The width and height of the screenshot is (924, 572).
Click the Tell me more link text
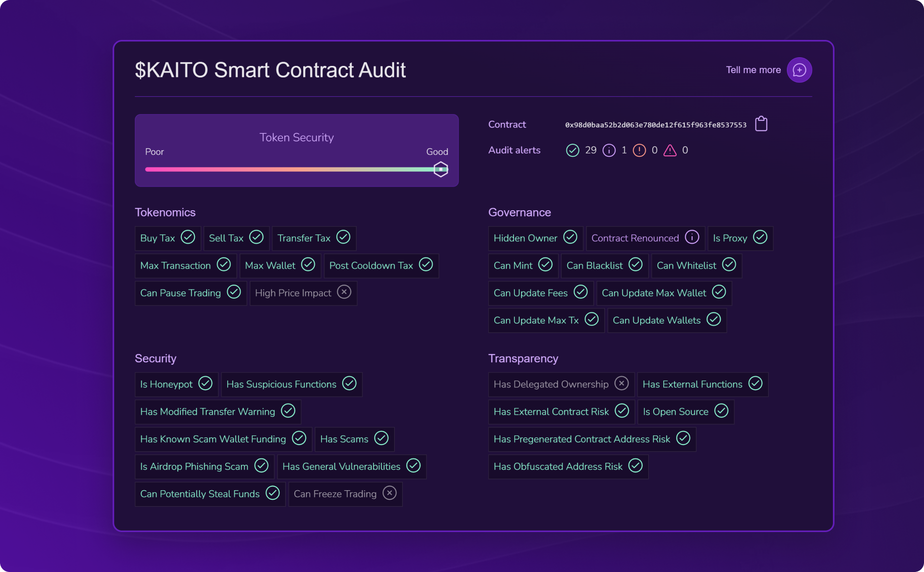(x=753, y=70)
